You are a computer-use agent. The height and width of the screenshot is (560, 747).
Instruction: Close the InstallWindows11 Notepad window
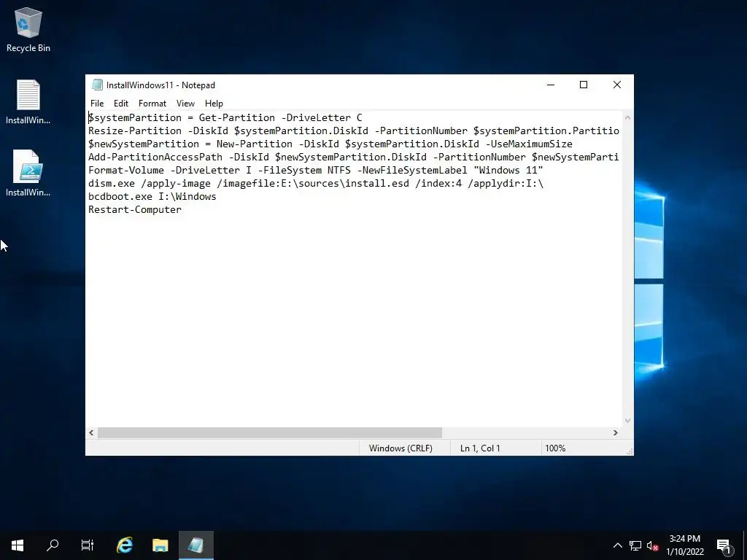coord(617,85)
